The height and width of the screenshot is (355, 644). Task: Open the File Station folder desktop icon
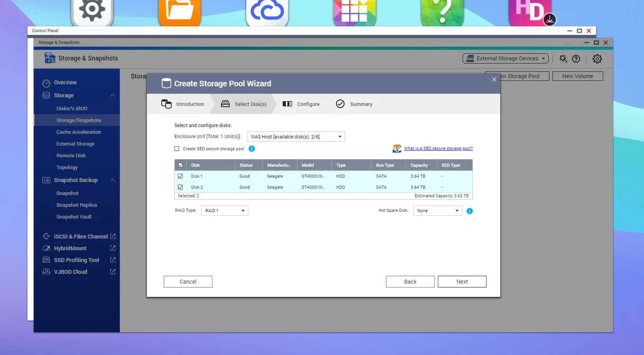[180, 12]
